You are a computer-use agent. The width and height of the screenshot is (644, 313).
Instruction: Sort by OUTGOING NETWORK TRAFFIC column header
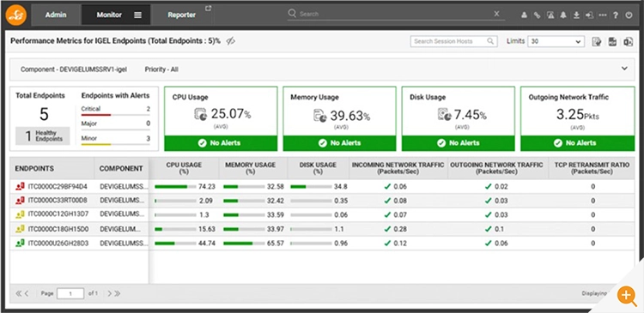click(496, 168)
